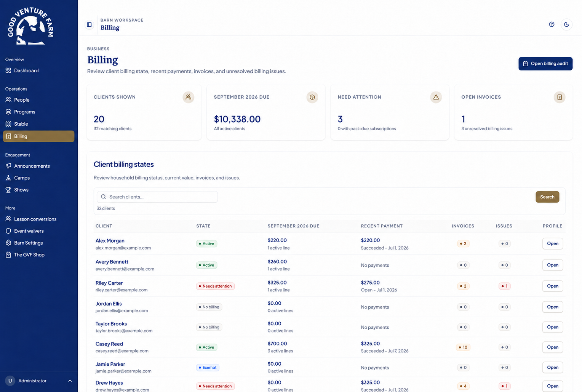This screenshot has width=582, height=392.
Task: Click the Shows trophy icon
Action: [8, 190]
